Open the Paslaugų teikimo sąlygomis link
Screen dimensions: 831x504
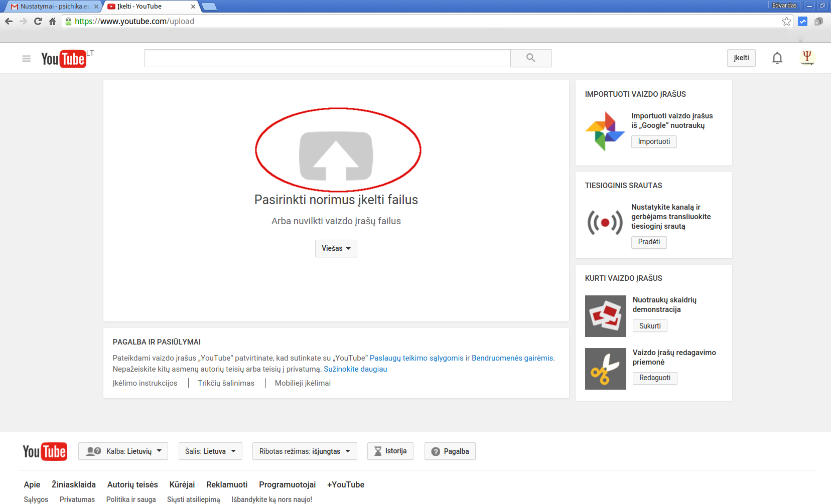tap(417, 358)
